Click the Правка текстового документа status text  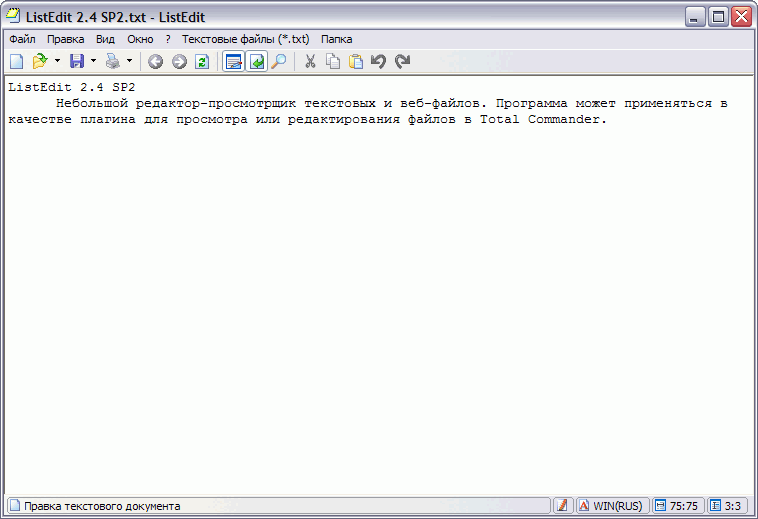[x=102, y=506]
